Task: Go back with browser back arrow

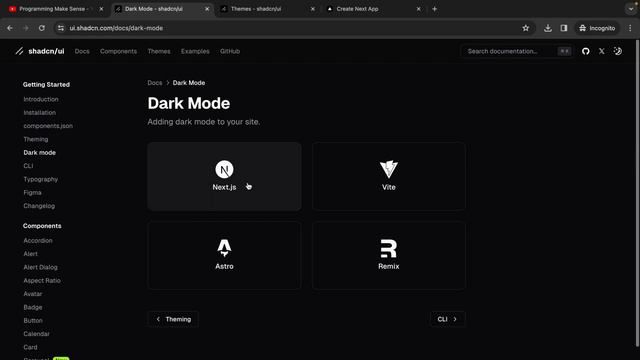Action: tap(10, 28)
